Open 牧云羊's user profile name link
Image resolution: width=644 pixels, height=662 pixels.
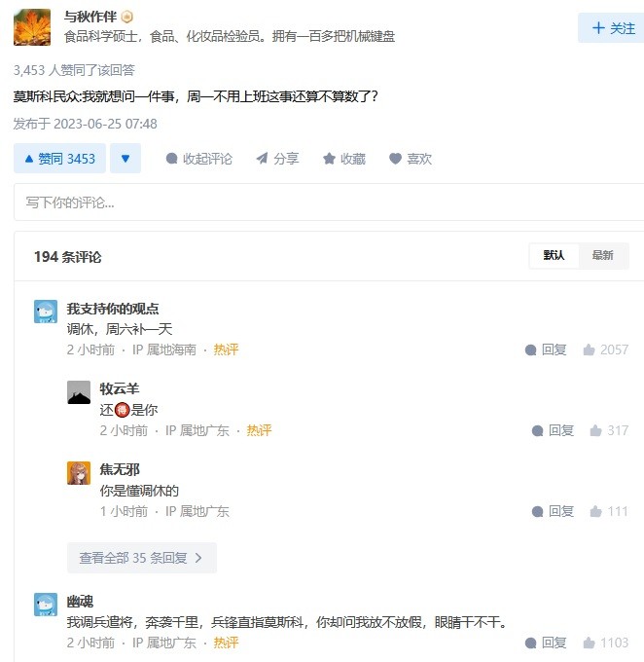[120, 388]
